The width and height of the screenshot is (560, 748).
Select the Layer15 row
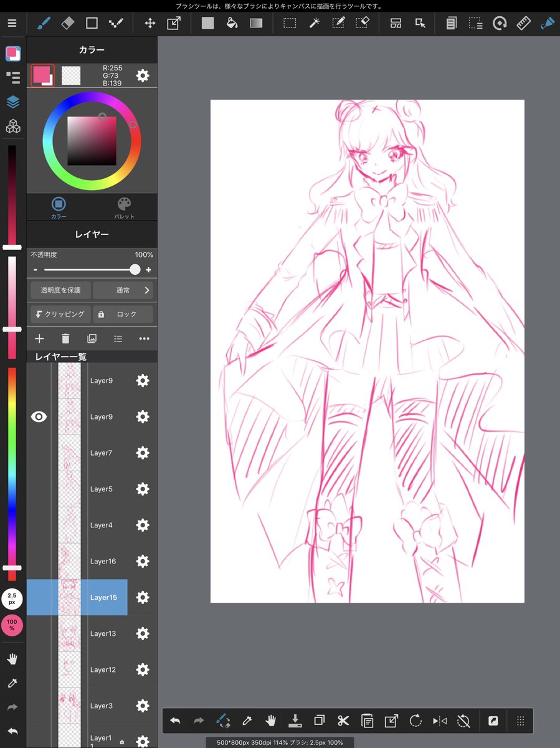(x=77, y=597)
